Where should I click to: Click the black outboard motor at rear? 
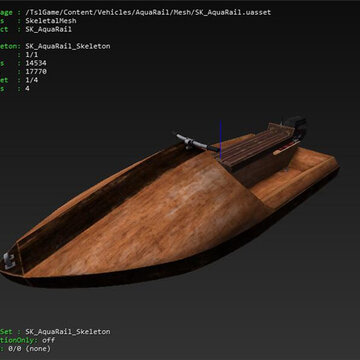(x=295, y=127)
